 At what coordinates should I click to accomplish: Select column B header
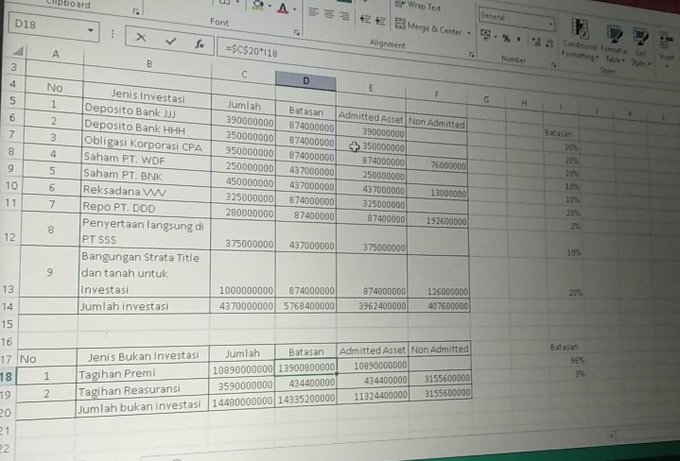tap(149, 64)
